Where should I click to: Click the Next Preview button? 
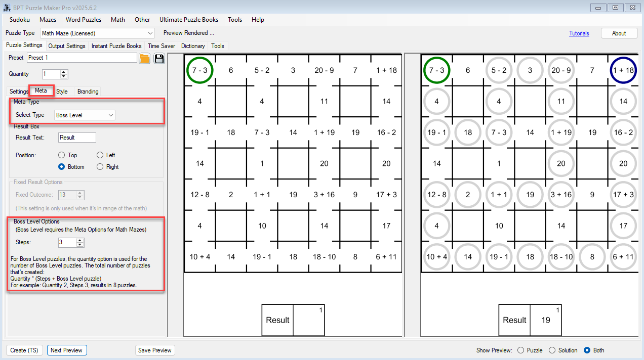[x=67, y=350]
